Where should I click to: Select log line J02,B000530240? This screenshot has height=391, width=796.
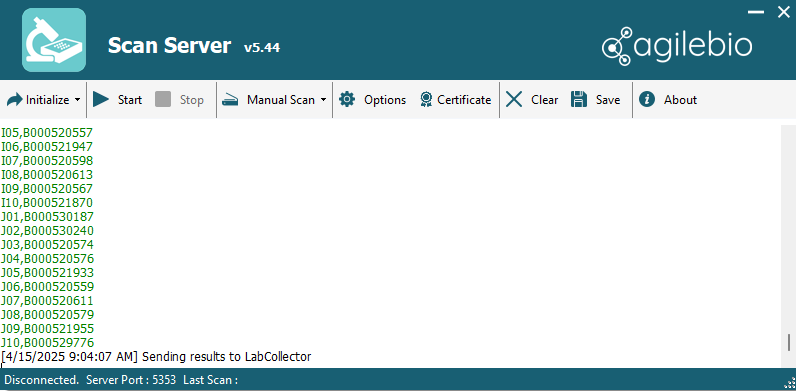47,231
